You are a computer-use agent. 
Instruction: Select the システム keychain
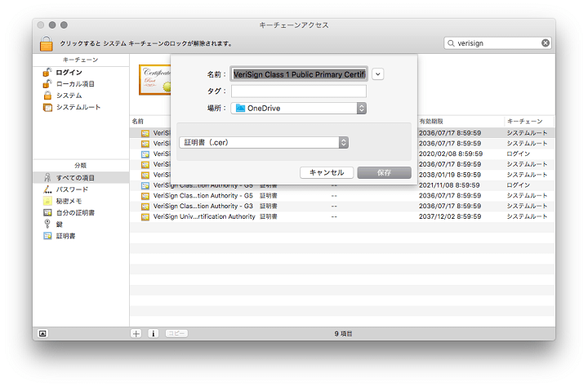coord(69,96)
